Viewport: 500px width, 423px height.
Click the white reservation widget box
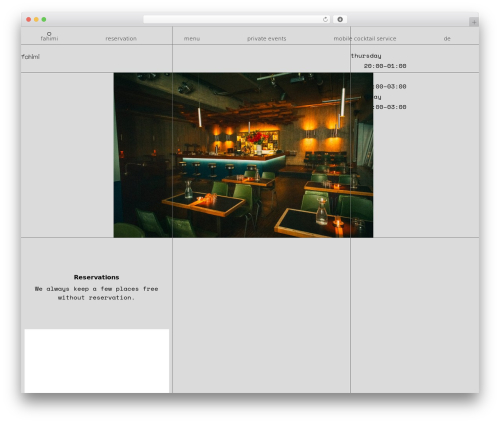97,361
